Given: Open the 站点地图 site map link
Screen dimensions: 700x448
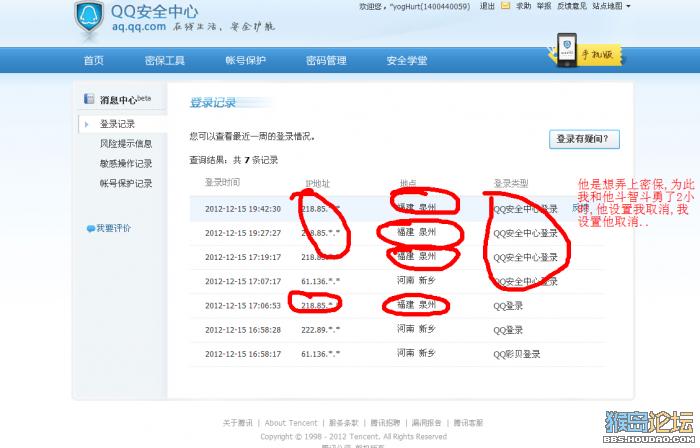Looking at the screenshot, I should tap(607, 6).
